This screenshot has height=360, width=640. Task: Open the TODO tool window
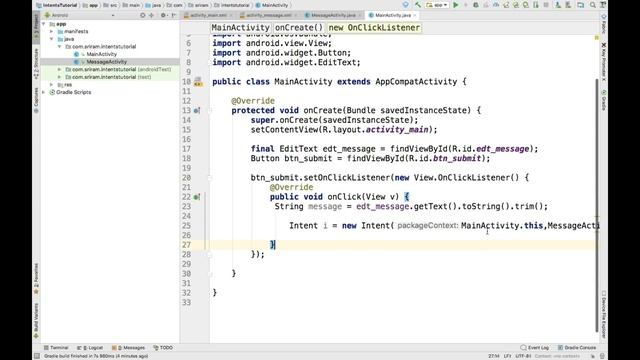pyautogui.click(x=163, y=348)
